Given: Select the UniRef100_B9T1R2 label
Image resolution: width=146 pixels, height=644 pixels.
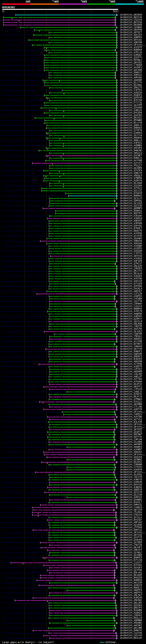Looking at the screenshot, I should pos(131,40).
